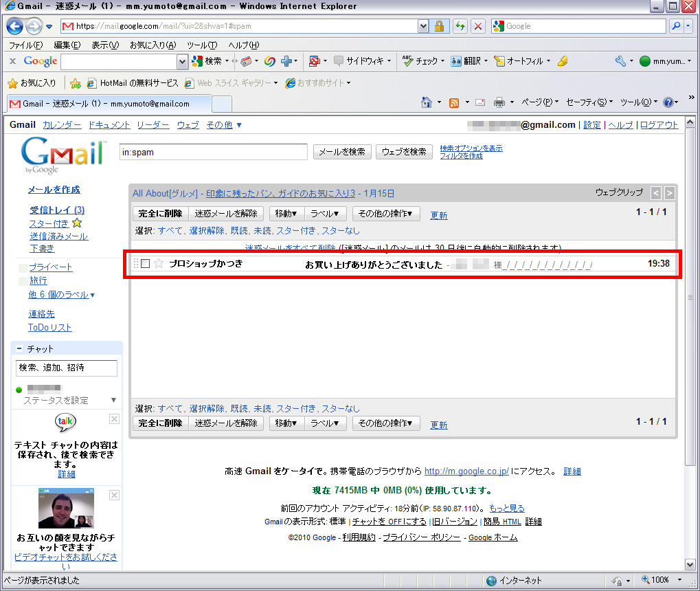Image resolution: width=700 pixels, height=591 pixels.
Task: Click the Google toolbar Search button
Action: pyautogui.click(x=207, y=61)
